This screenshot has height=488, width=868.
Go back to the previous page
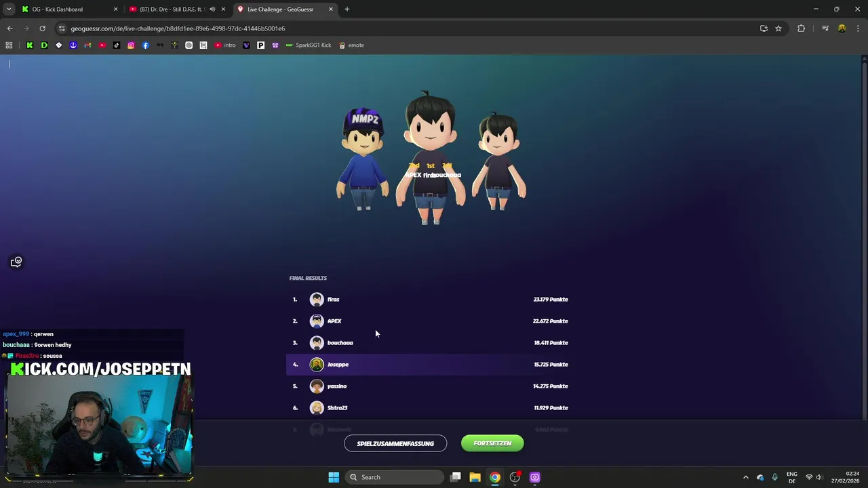(x=9, y=28)
